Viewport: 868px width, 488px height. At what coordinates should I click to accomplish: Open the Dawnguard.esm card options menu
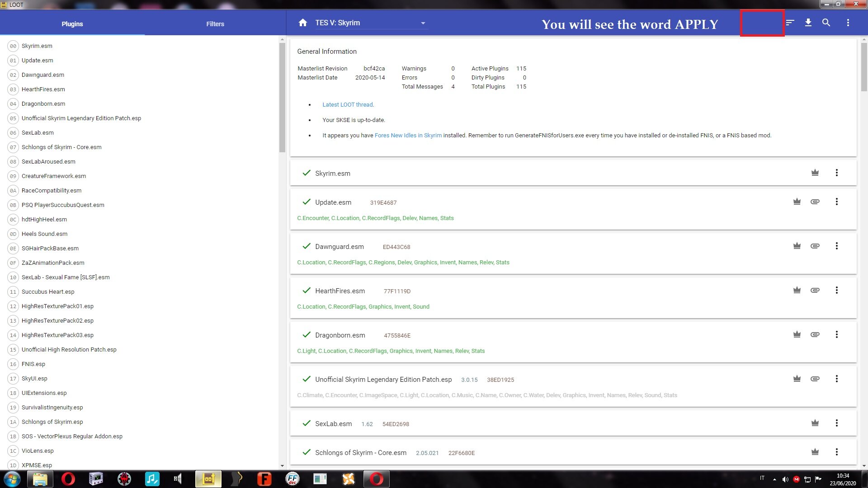(837, 246)
